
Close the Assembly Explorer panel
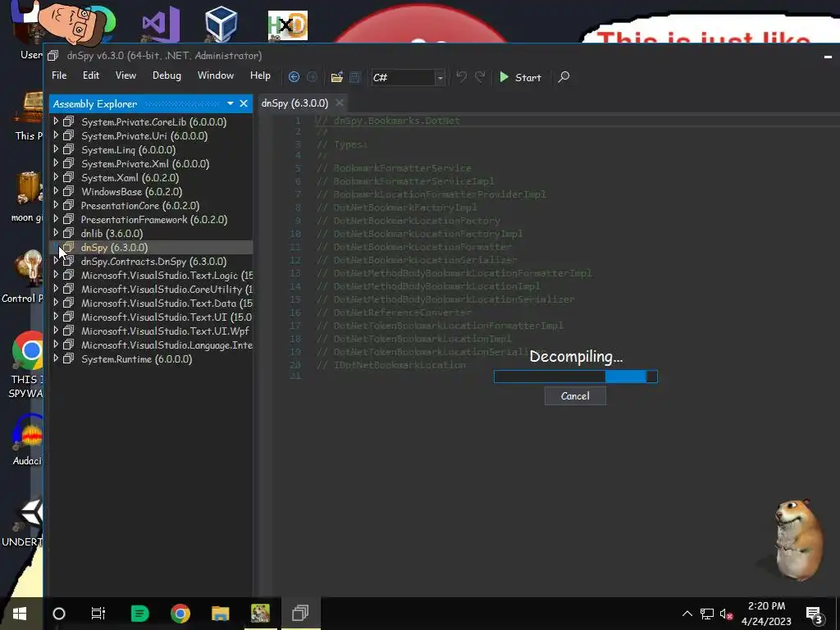pos(244,103)
